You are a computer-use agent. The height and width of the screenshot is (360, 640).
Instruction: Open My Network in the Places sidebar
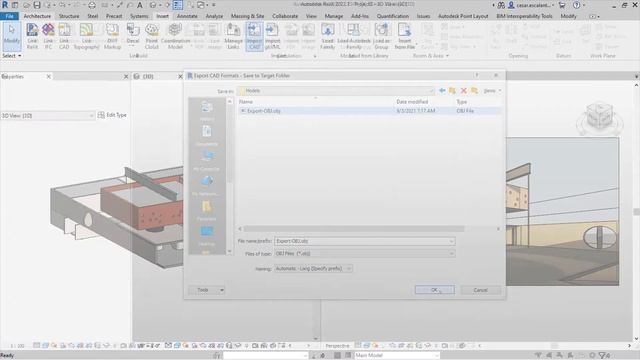click(x=207, y=185)
